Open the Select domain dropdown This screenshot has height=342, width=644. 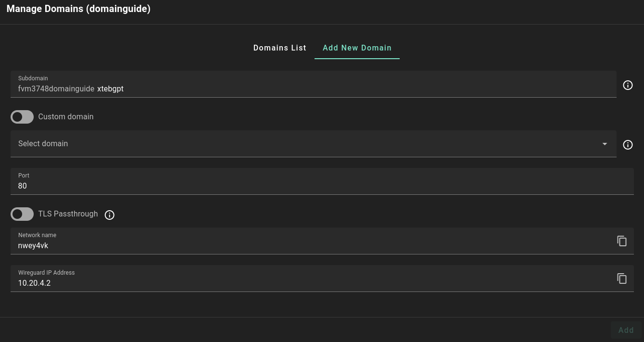[308, 144]
